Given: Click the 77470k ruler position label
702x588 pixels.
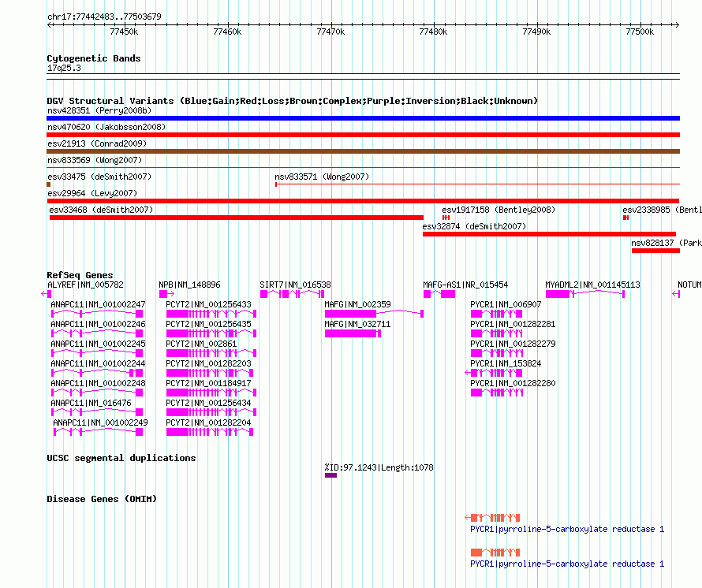Looking at the screenshot, I should [x=330, y=32].
